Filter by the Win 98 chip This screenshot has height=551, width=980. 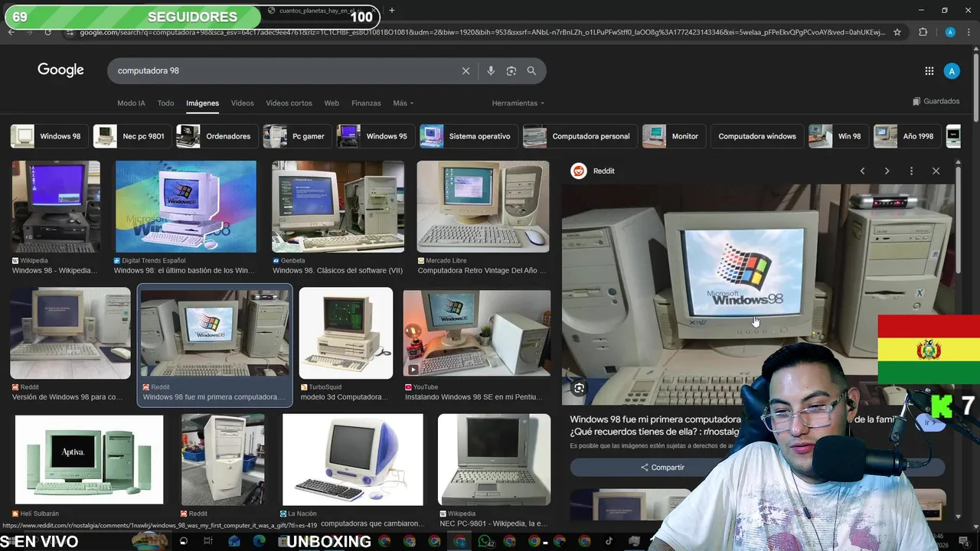pyautogui.click(x=838, y=136)
